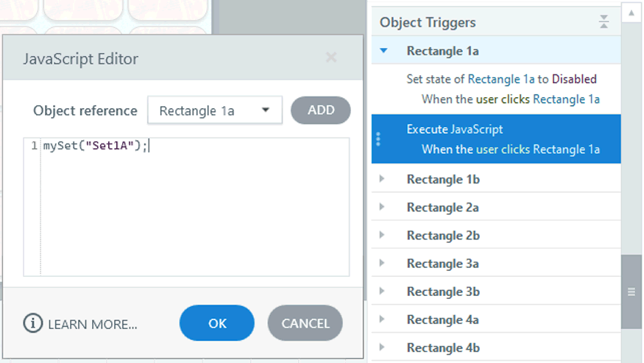The height and width of the screenshot is (363, 644).
Task: Grab the drag handle on Execute JavaScript trigger
Action: point(378,139)
